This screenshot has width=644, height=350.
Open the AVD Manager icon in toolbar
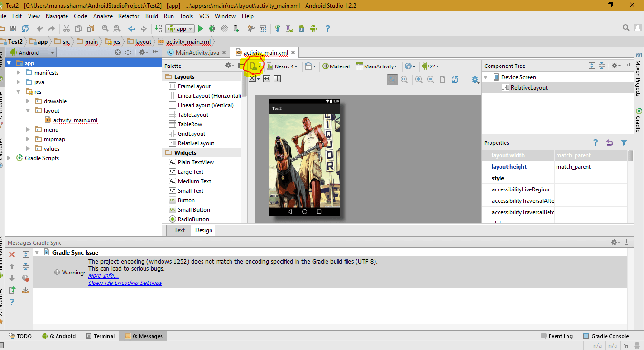289,28
